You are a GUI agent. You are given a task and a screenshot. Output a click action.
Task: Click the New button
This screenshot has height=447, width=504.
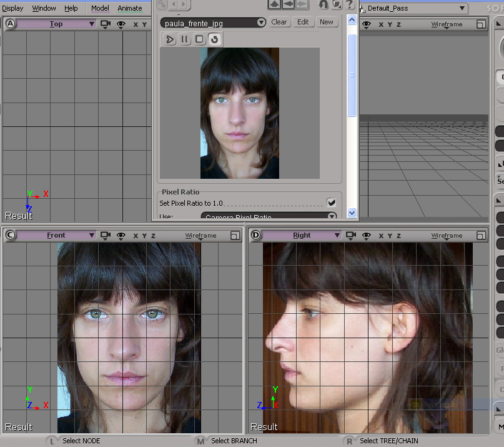[x=326, y=22]
